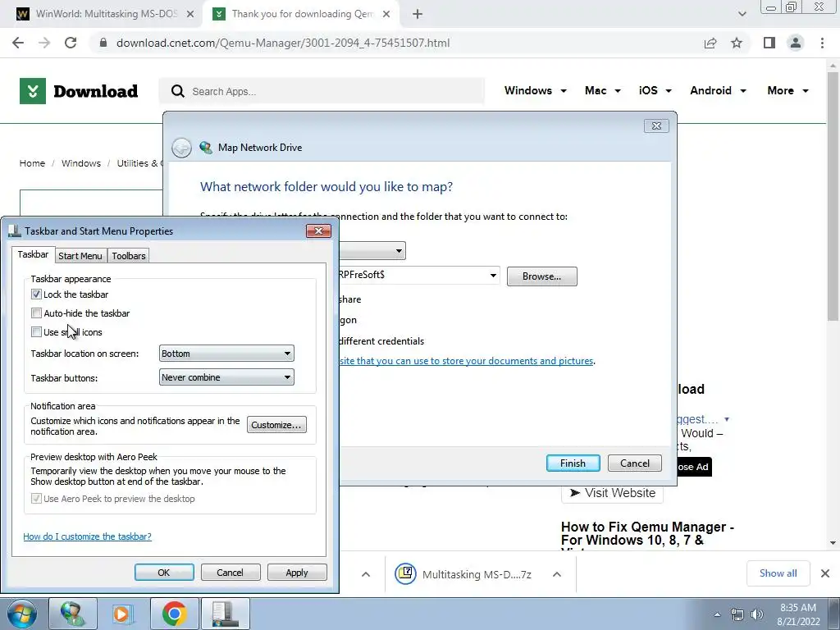Open the volume tray icon
The width and height of the screenshot is (840, 630).
tap(757, 614)
